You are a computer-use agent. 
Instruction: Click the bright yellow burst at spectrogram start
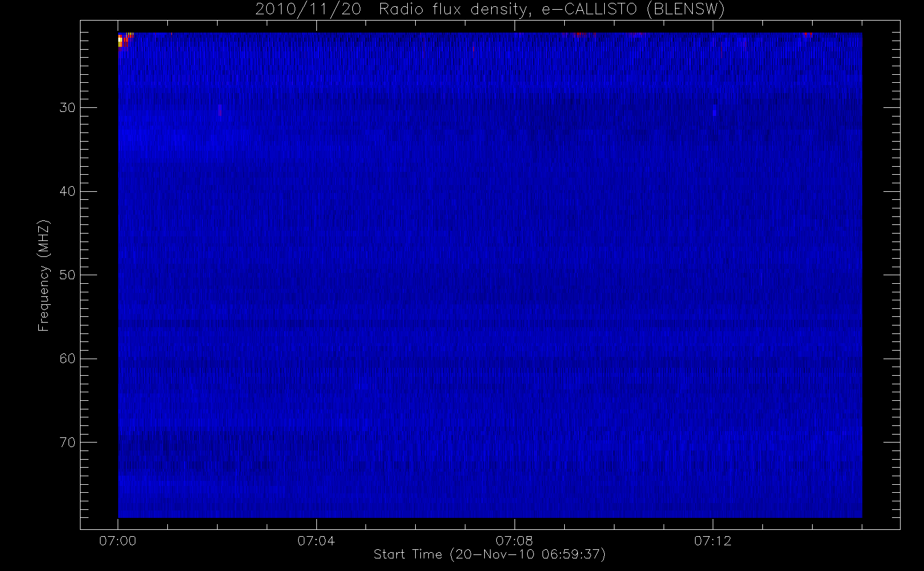click(120, 41)
